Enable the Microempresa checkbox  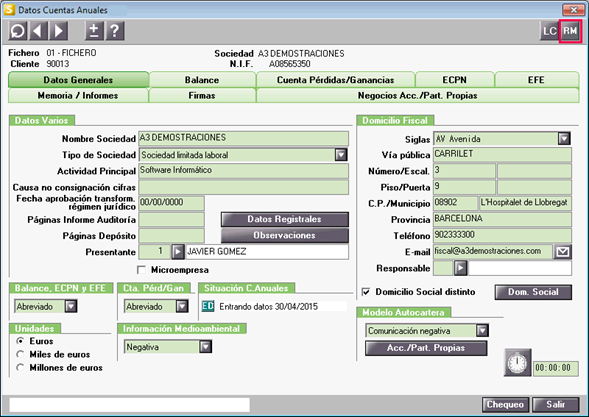pyautogui.click(x=142, y=270)
